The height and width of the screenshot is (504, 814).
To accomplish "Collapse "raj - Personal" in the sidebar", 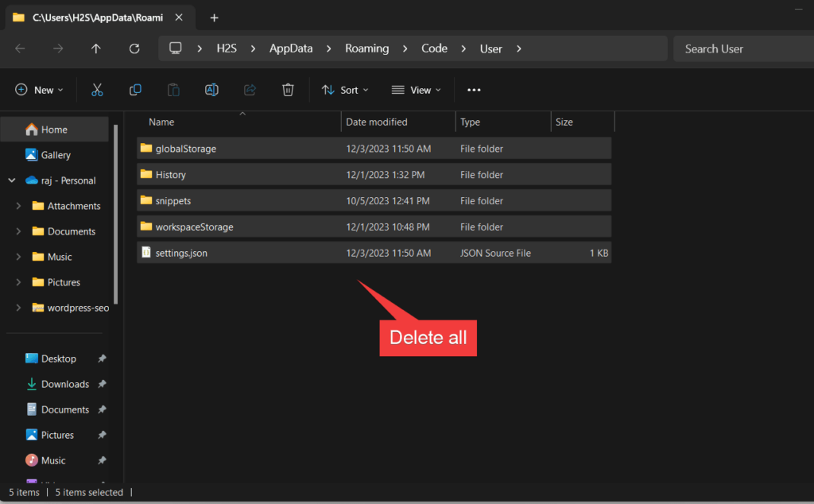I will (x=11, y=180).
